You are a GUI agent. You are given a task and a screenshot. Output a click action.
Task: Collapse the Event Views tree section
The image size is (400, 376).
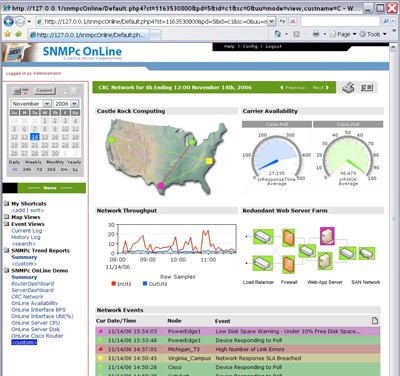(x=6, y=224)
